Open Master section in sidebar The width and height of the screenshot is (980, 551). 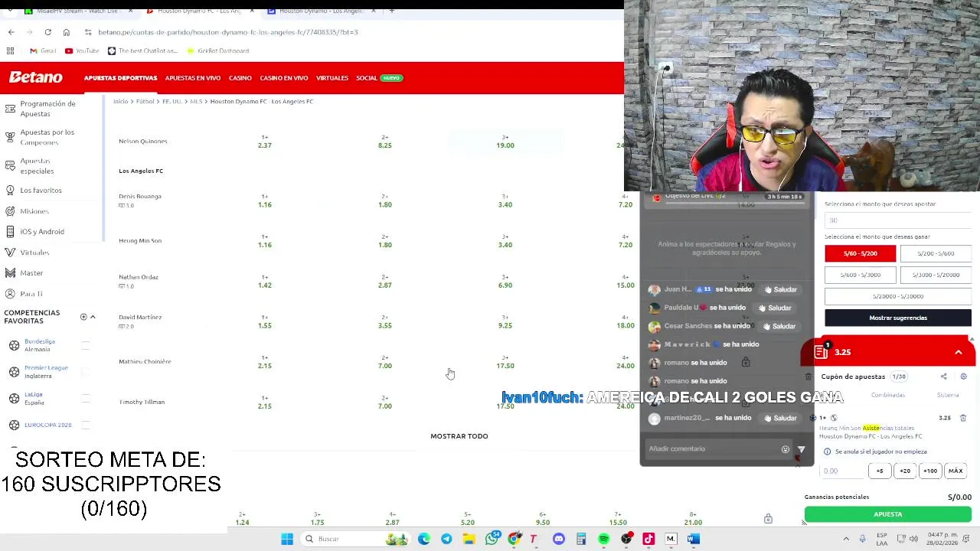pyautogui.click(x=31, y=272)
